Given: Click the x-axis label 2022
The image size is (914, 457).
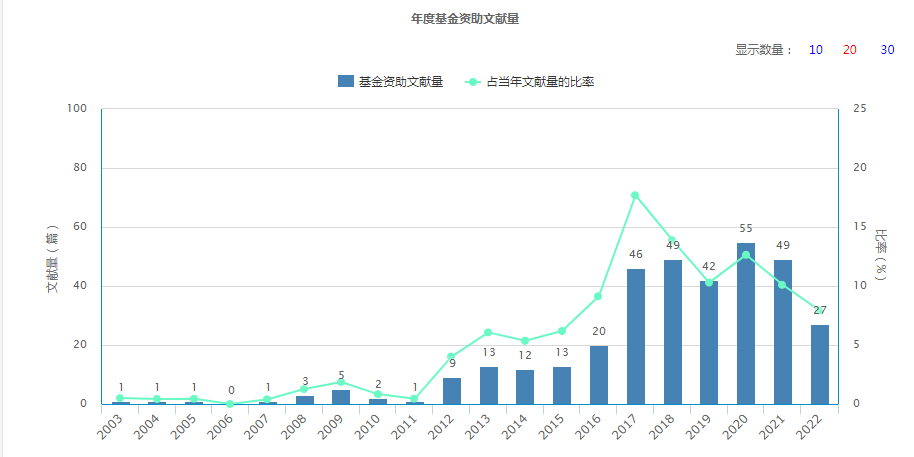Looking at the screenshot, I should tap(810, 427).
